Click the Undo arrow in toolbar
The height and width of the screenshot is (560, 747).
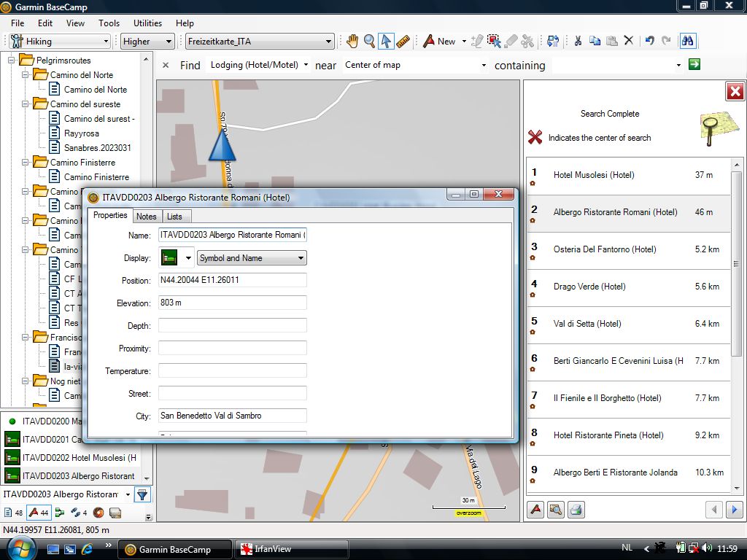click(649, 41)
